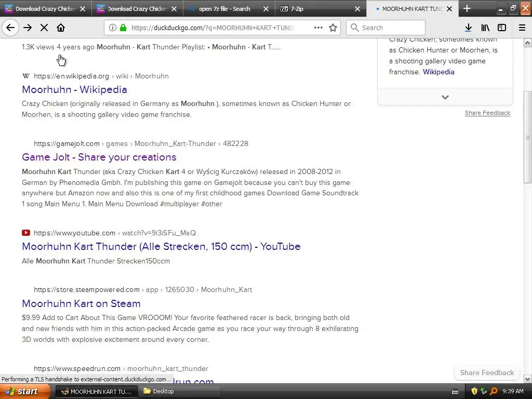Bookmark this page with the star
Viewport: 532px width, 399px height.
tap(333, 28)
